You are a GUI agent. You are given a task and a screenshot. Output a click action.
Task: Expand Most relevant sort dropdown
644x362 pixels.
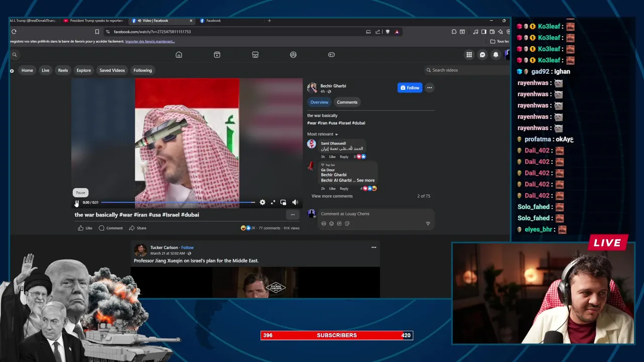pos(323,134)
